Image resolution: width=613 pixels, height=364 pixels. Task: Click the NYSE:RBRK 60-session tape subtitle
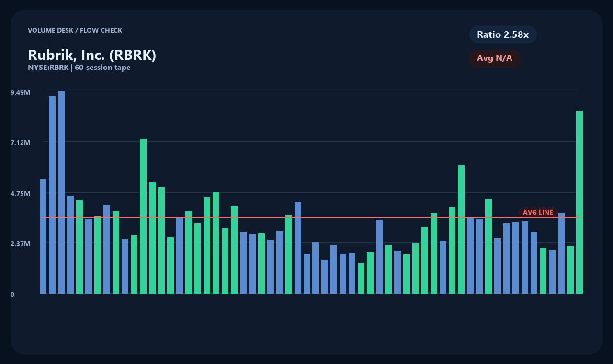coord(79,68)
